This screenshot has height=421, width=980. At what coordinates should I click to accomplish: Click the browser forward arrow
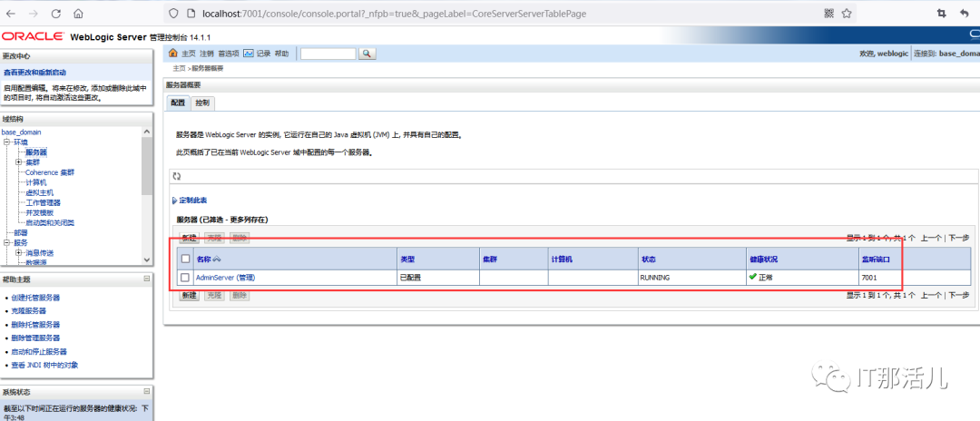34,13
